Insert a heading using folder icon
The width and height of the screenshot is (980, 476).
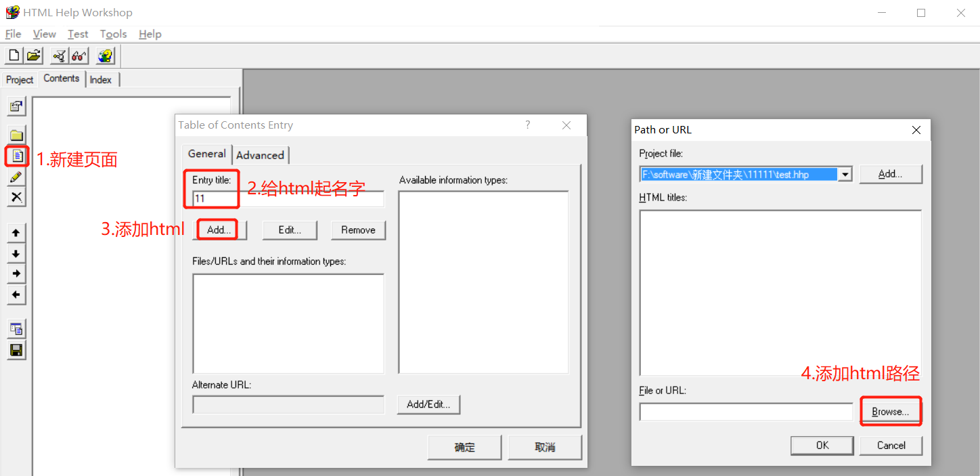(x=16, y=134)
